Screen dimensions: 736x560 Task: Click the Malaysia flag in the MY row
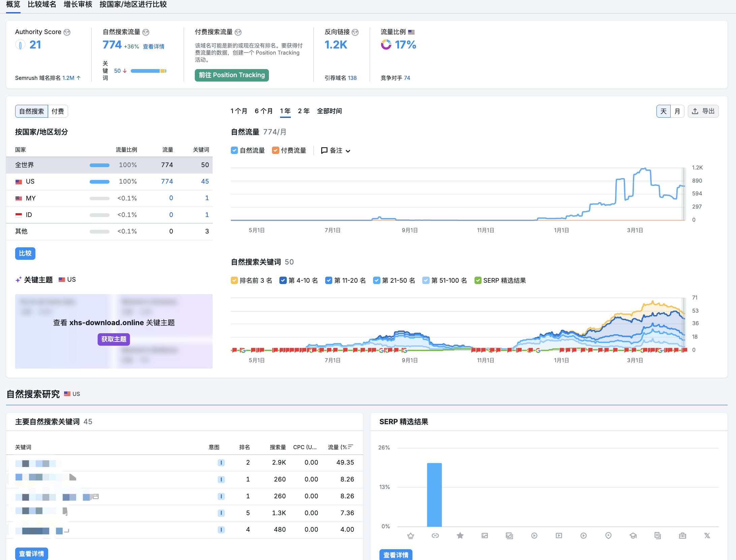tap(19, 198)
